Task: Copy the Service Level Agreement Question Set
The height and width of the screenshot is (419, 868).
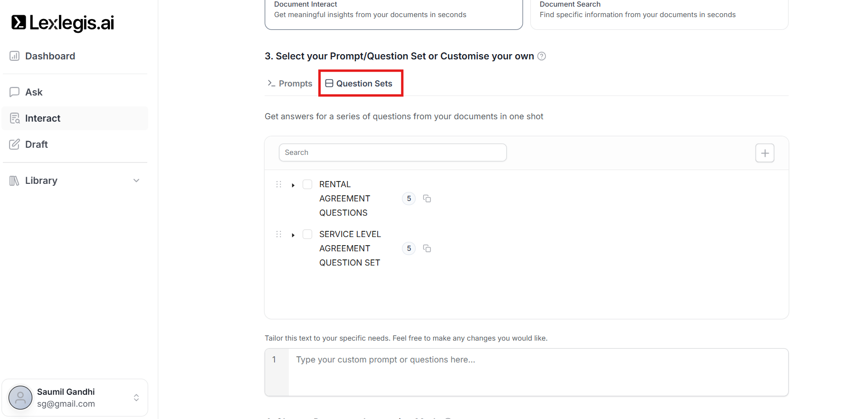Action: point(427,248)
